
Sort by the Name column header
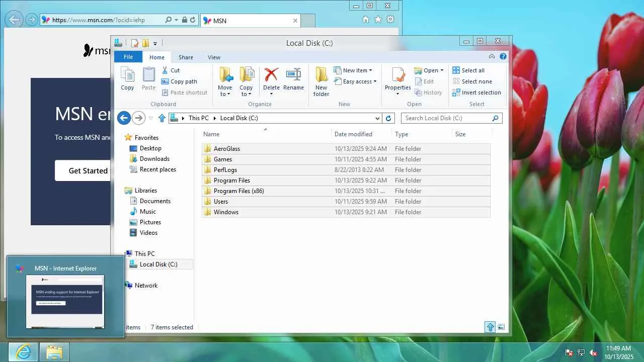[266, 134]
